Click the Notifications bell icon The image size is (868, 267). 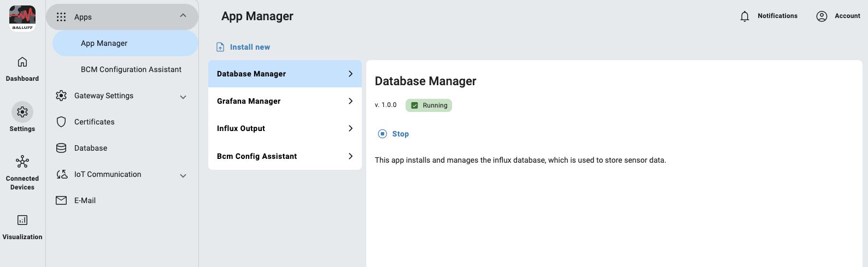pos(744,16)
